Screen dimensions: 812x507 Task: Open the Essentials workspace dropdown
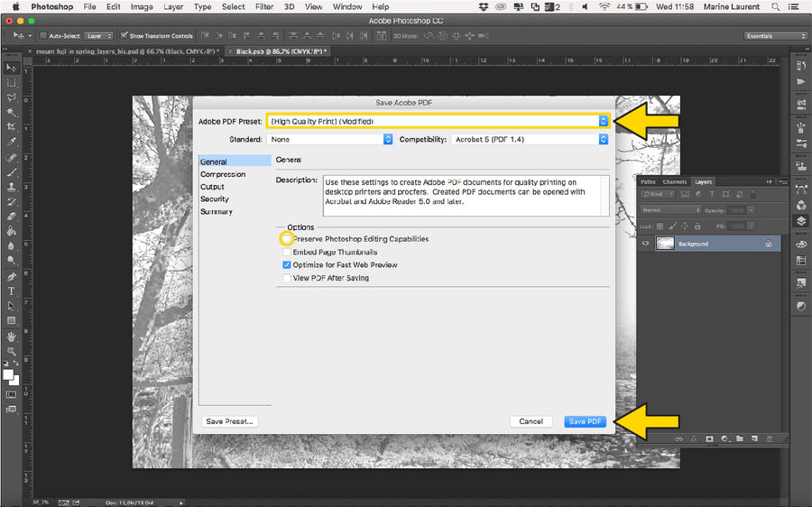(775, 36)
